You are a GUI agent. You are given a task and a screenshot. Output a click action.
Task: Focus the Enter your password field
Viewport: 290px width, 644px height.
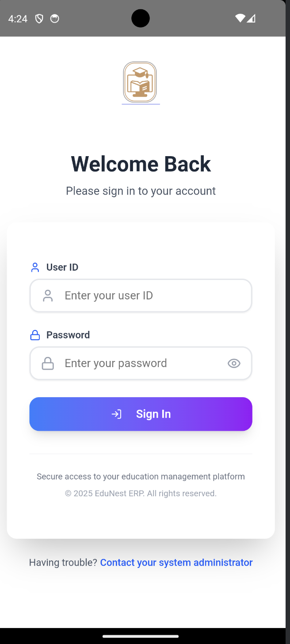pos(133,363)
